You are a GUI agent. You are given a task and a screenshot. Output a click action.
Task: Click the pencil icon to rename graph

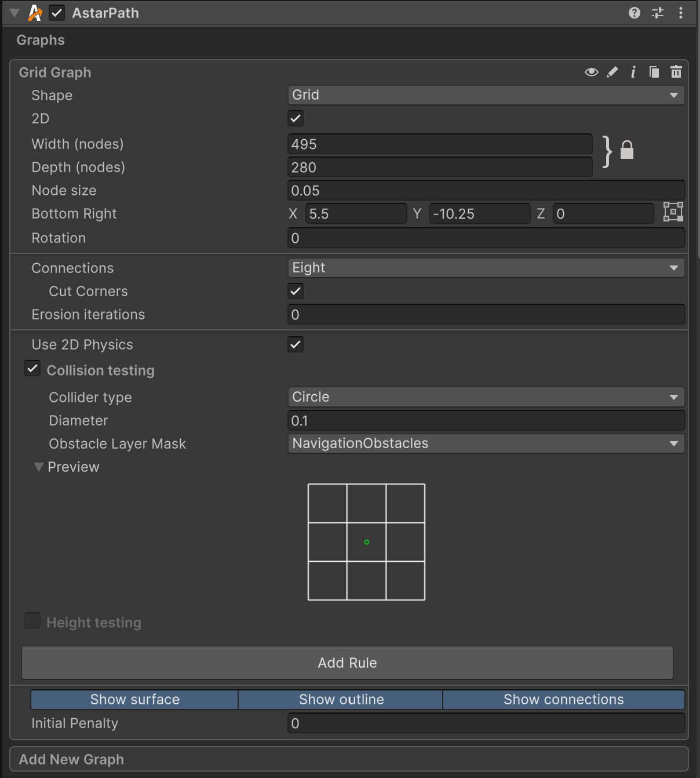pos(612,72)
